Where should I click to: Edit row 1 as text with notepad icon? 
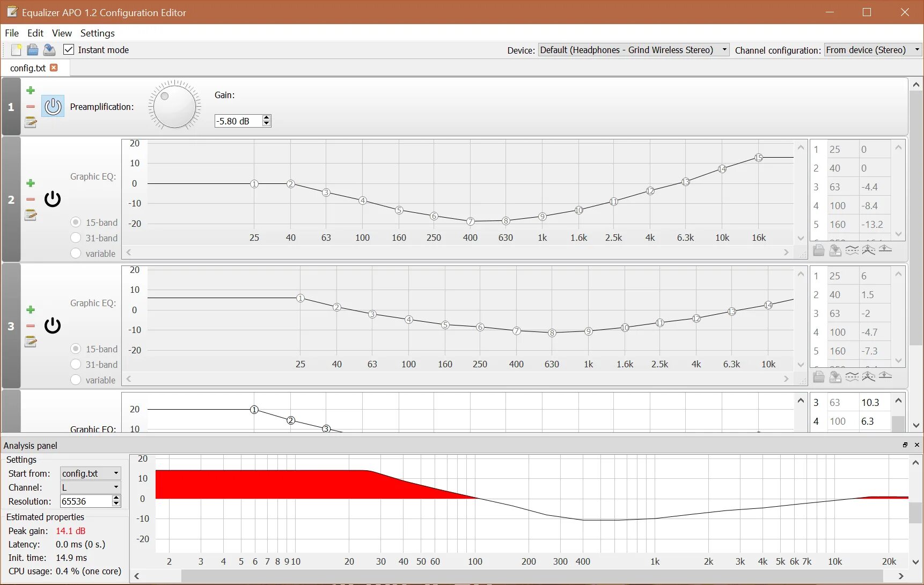pyautogui.click(x=31, y=123)
